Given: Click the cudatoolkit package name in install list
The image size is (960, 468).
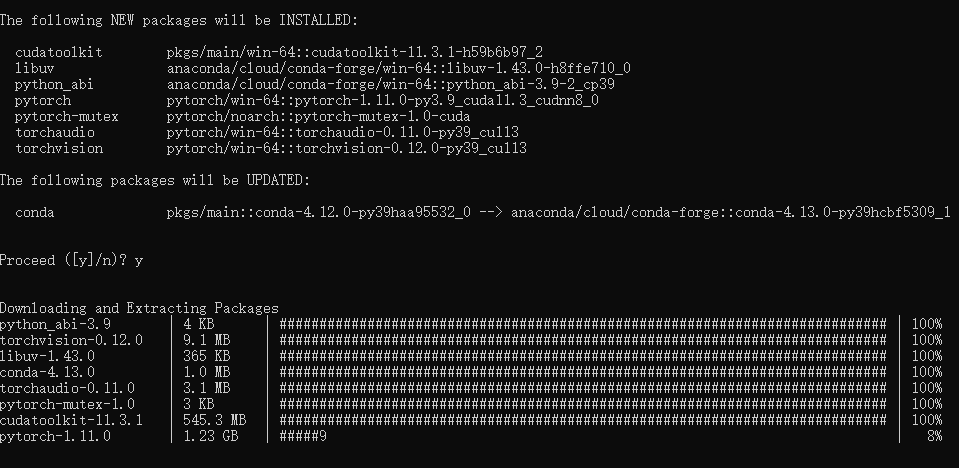Looking at the screenshot, I should [59, 53].
